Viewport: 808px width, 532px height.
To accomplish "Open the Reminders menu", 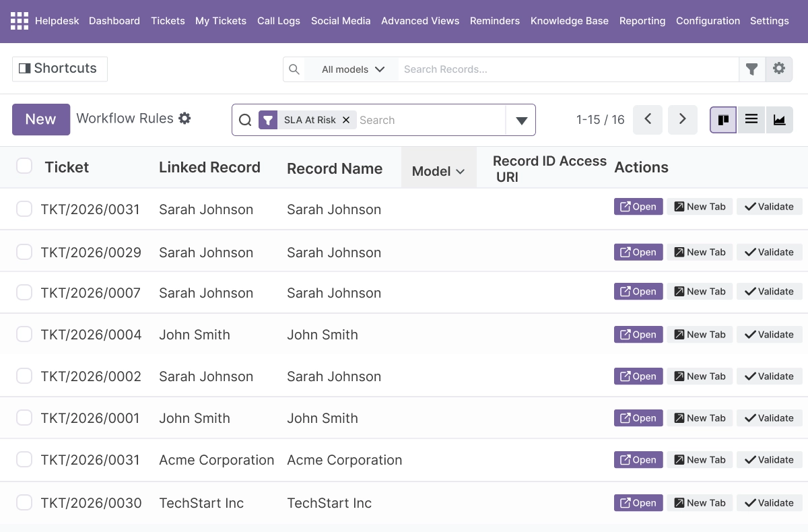I will (495, 21).
